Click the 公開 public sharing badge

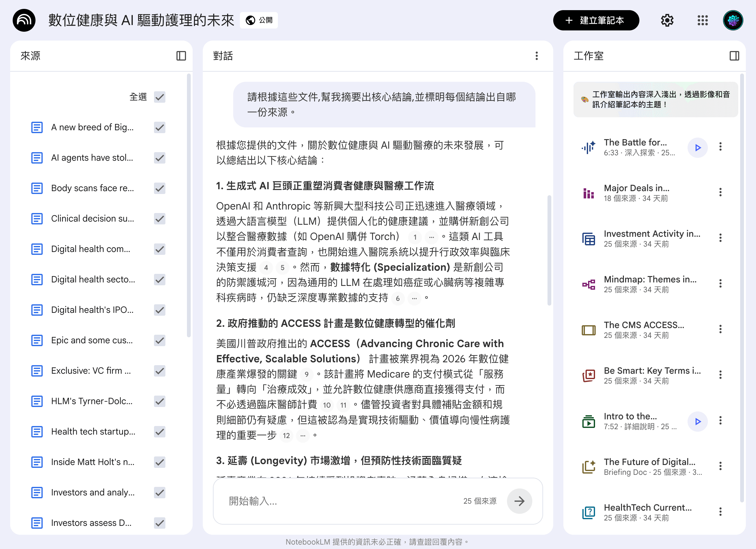tap(259, 20)
